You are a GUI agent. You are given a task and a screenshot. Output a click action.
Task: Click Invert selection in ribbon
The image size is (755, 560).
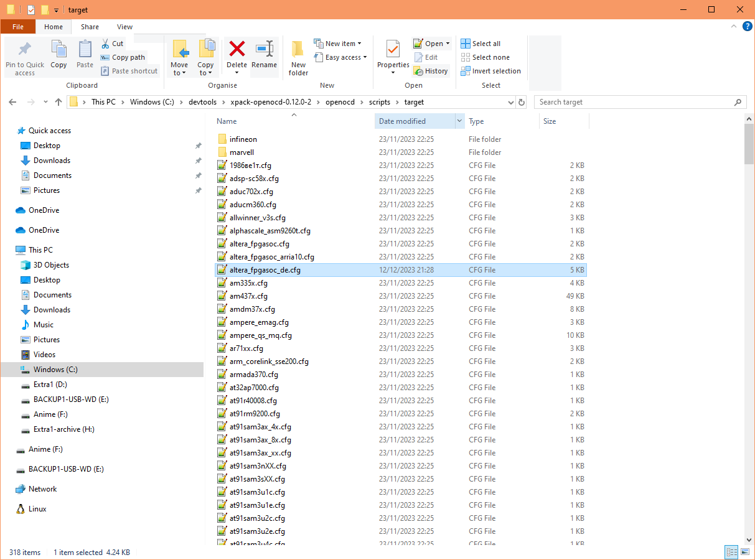(x=490, y=71)
